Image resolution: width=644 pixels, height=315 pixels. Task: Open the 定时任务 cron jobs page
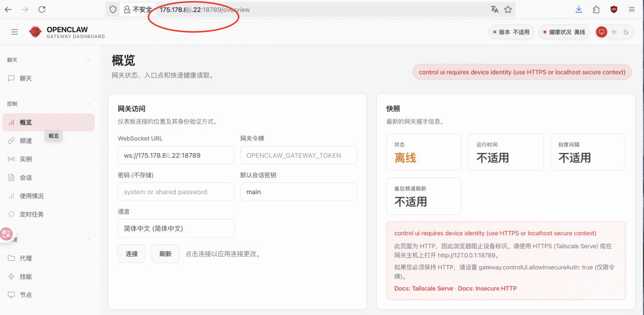pyautogui.click(x=48, y=214)
